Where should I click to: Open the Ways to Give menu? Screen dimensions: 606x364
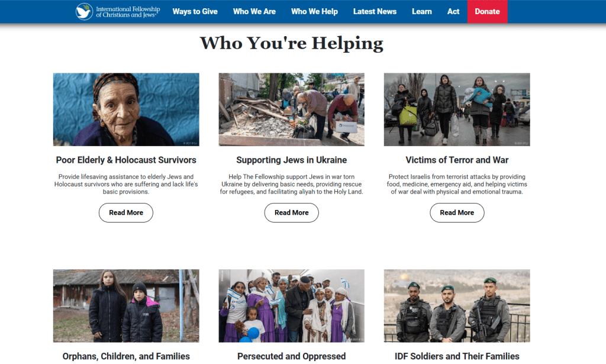(x=195, y=12)
